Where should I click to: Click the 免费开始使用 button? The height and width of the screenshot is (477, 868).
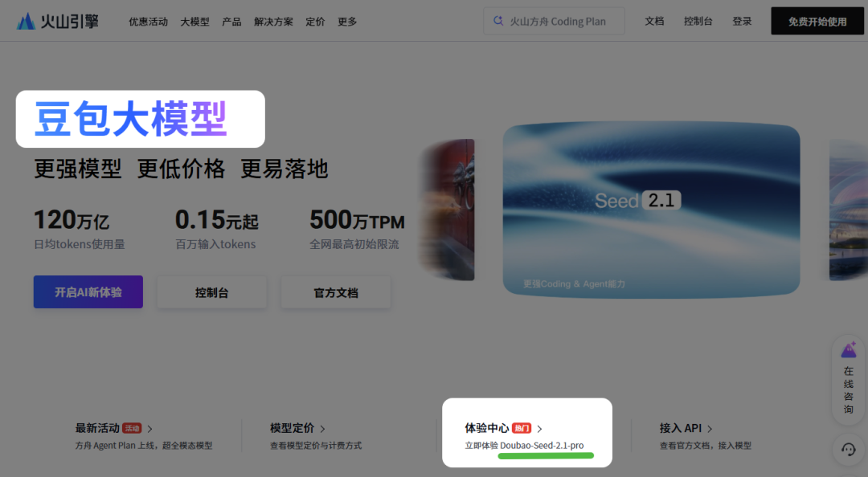pos(817,21)
